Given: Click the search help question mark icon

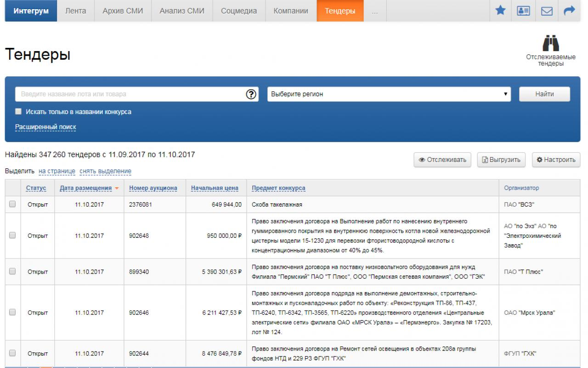Looking at the screenshot, I should (x=251, y=94).
